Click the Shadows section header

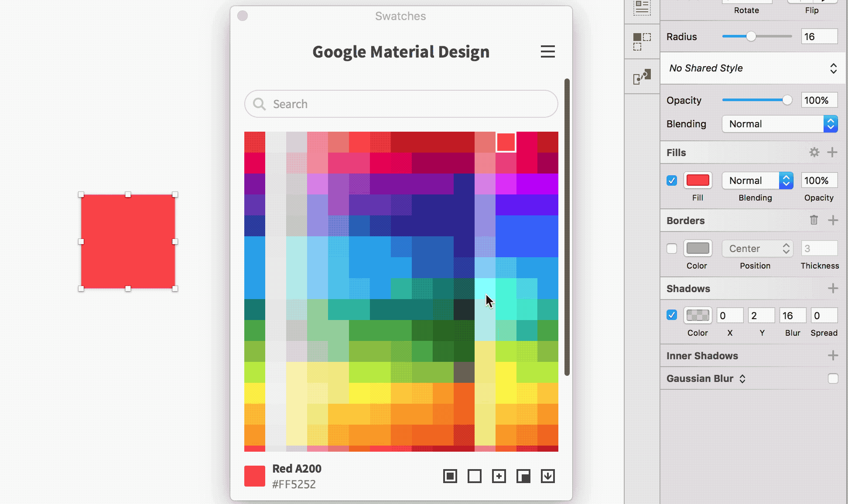688,289
